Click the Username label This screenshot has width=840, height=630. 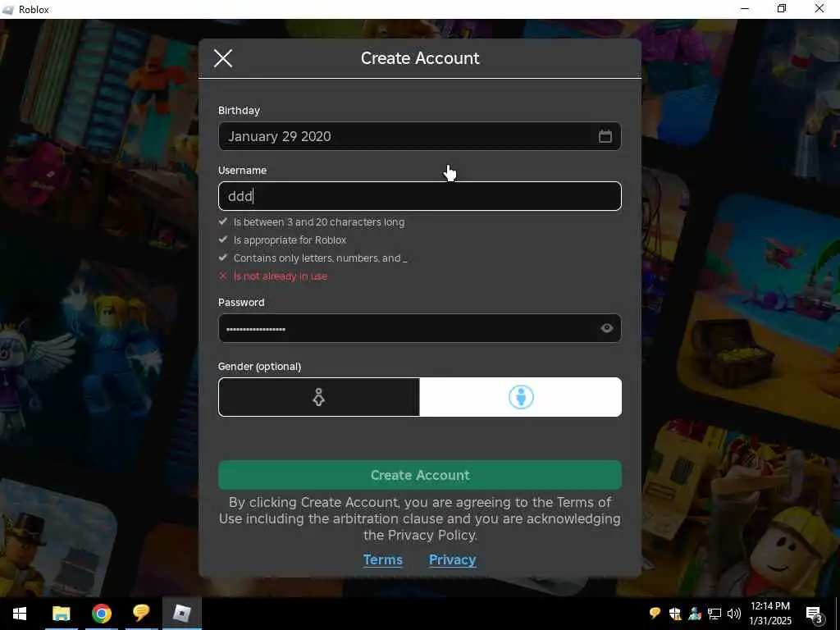point(242,171)
